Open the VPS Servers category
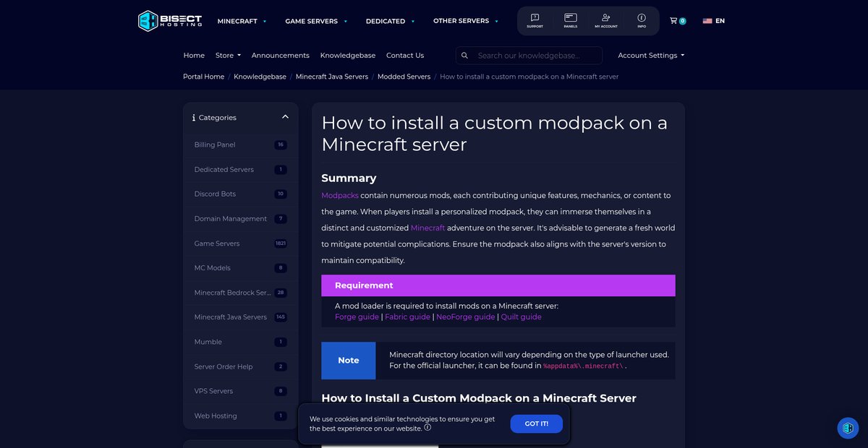 pyautogui.click(x=241, y=392)
